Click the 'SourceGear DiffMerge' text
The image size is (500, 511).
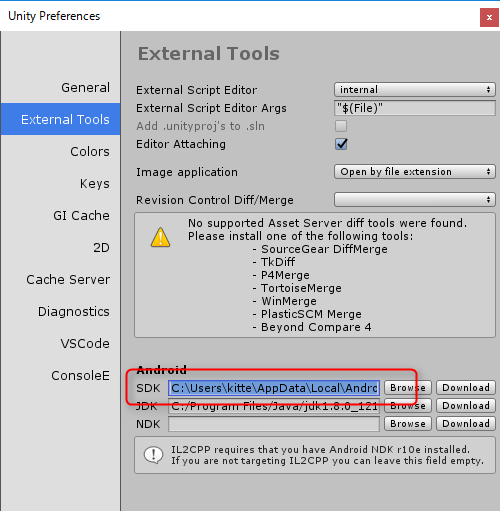tap(324, 249)
